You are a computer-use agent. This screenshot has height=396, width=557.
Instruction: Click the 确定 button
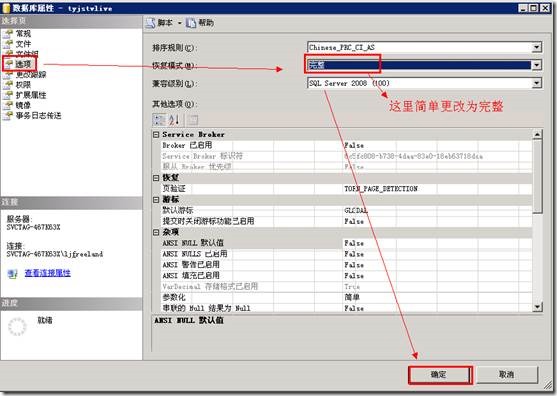[x=440, y=375]
